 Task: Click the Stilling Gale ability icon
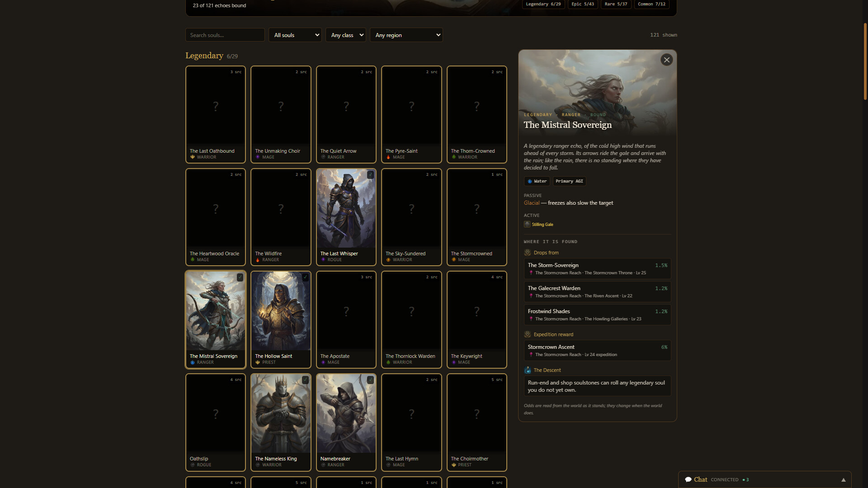pos(527,224)
